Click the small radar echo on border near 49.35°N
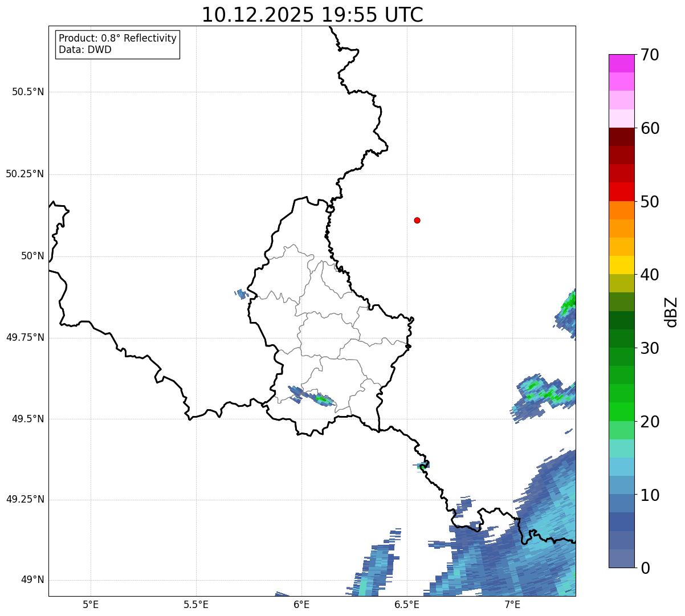 pyautogui.click(x=422, y=466)
